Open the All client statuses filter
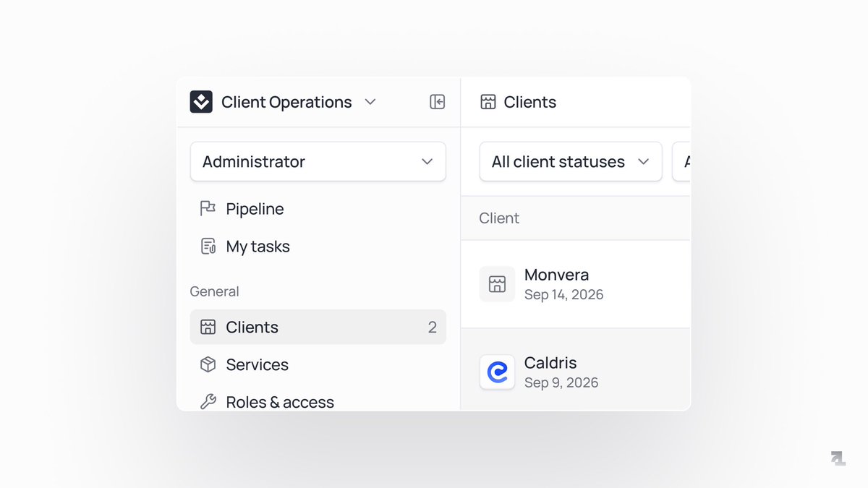Screen dimensions: 868x488 [571, 161]
